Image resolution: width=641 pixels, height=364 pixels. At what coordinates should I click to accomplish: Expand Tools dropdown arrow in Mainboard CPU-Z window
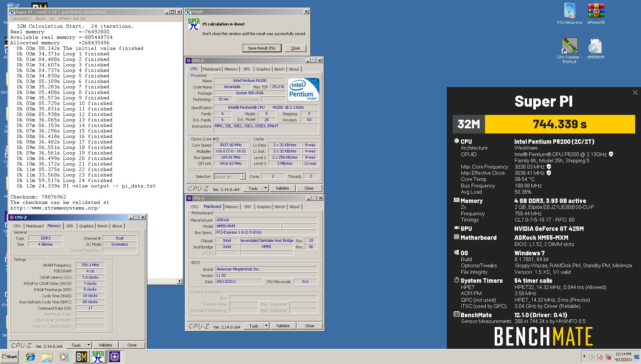266,326
